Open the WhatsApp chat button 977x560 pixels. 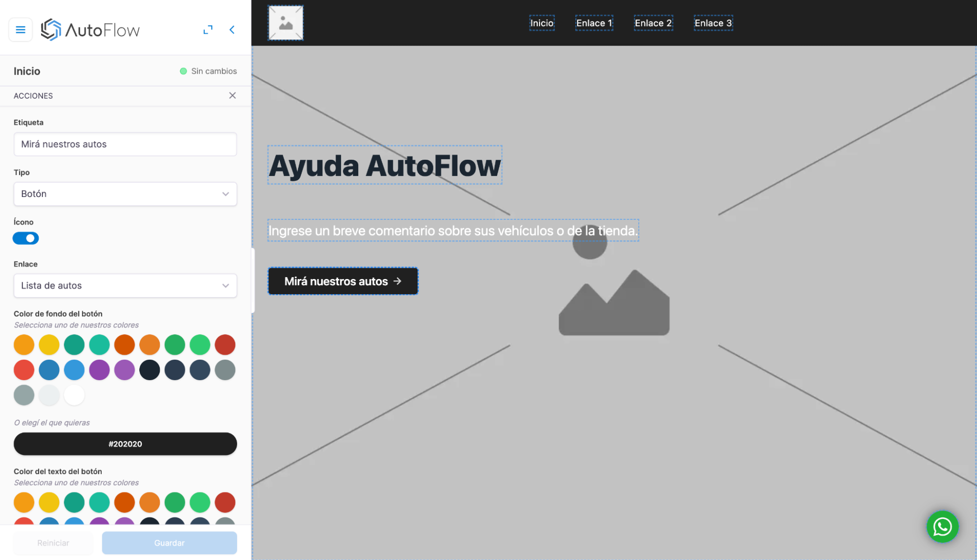[942, 526]
